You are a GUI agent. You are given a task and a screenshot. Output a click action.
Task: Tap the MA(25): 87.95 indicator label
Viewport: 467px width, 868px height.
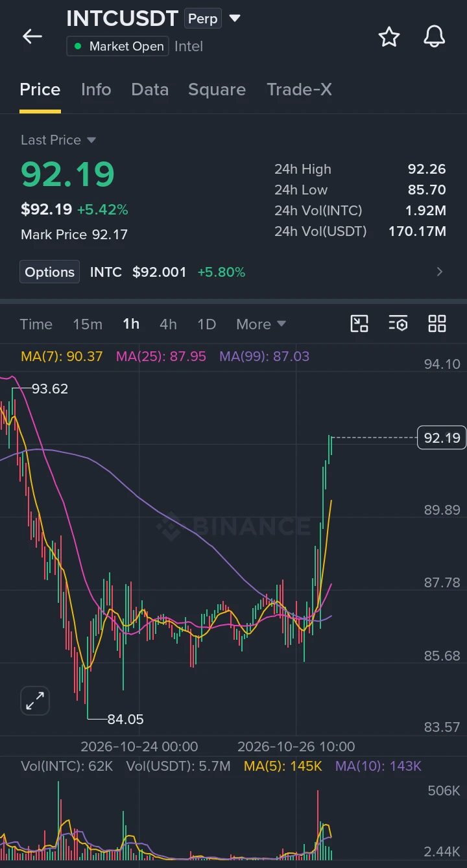click(x=161, y=356)
